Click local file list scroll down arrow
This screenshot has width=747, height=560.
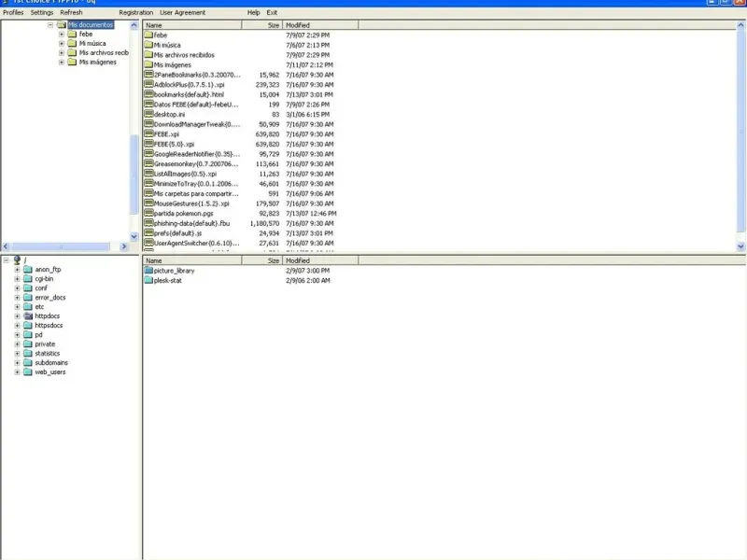[740, 246]
